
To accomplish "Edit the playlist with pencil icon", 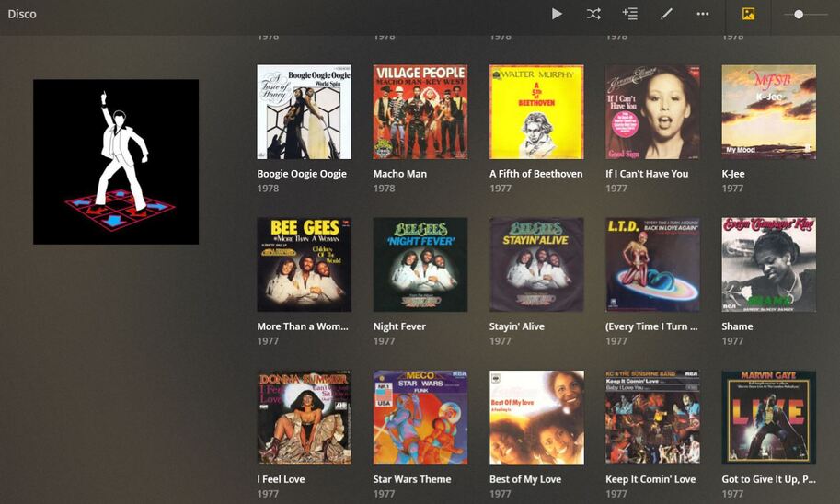I will (666, 14).
